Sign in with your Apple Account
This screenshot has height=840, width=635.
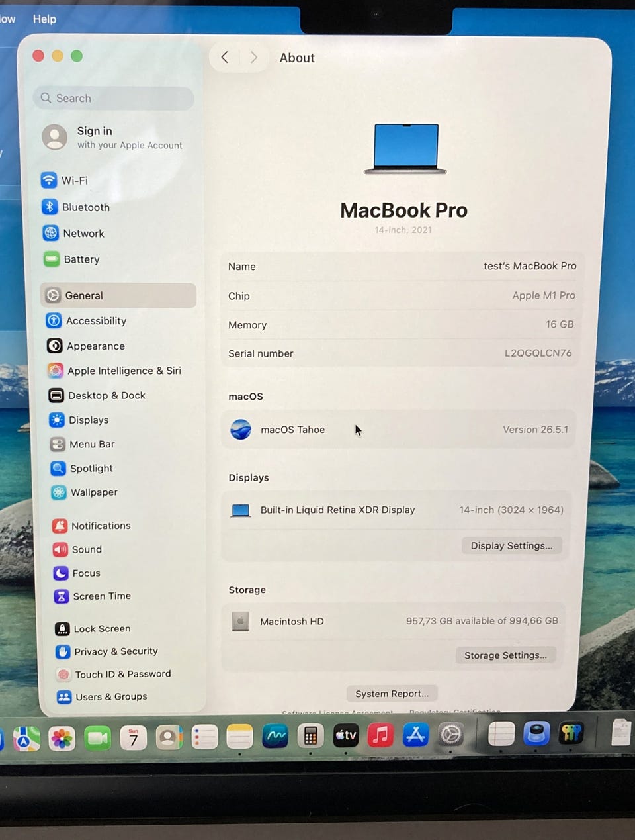tap(112, 138)
